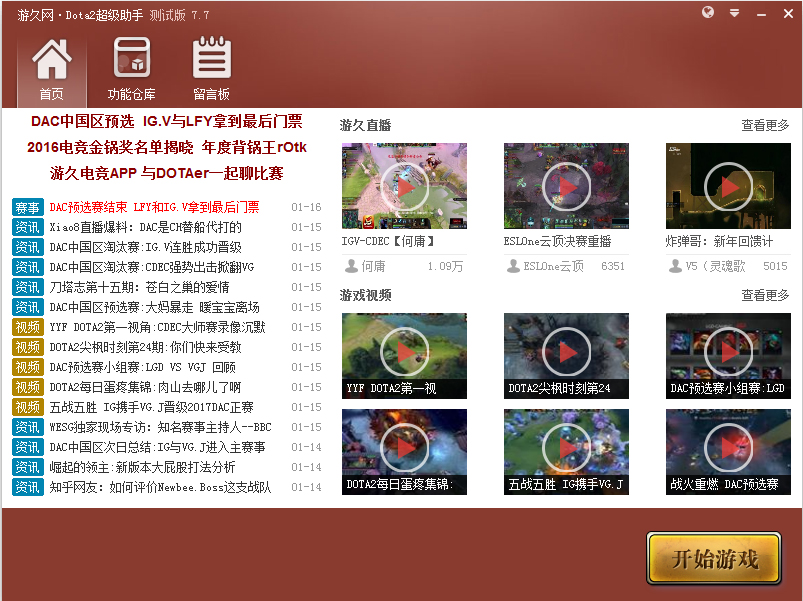Open video YYF DOTA2第一视角:CDEC大师赛录像沉默

tap(157, 327)
